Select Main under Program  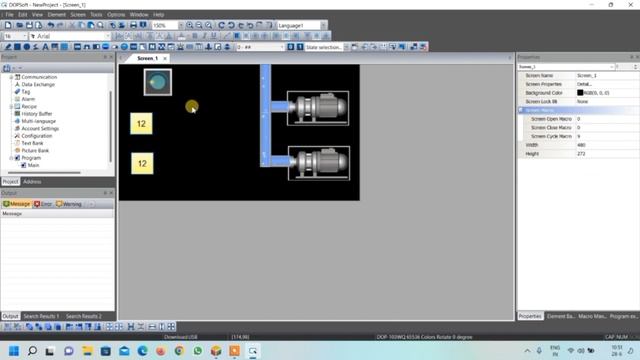click(x=33, y=165)
